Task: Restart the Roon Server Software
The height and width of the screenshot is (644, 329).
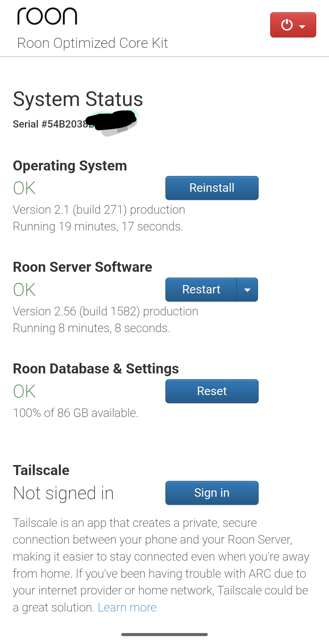Action: (x=201, y=289)
